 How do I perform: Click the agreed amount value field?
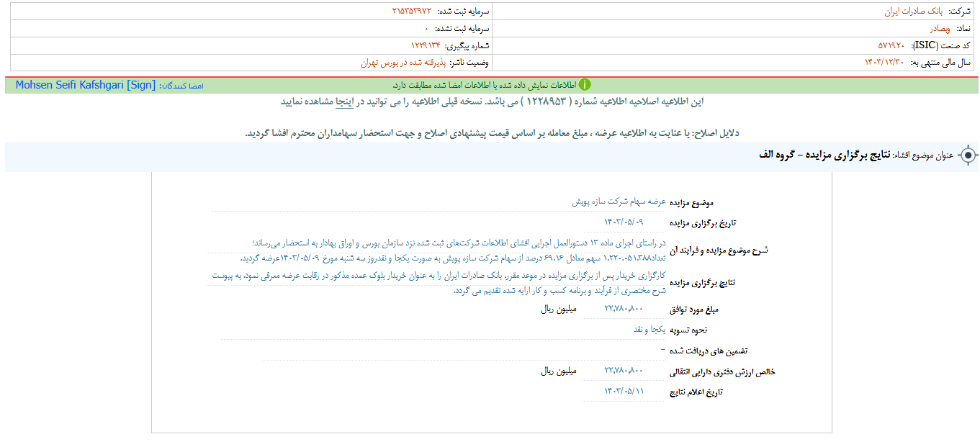tap(624, 309)
